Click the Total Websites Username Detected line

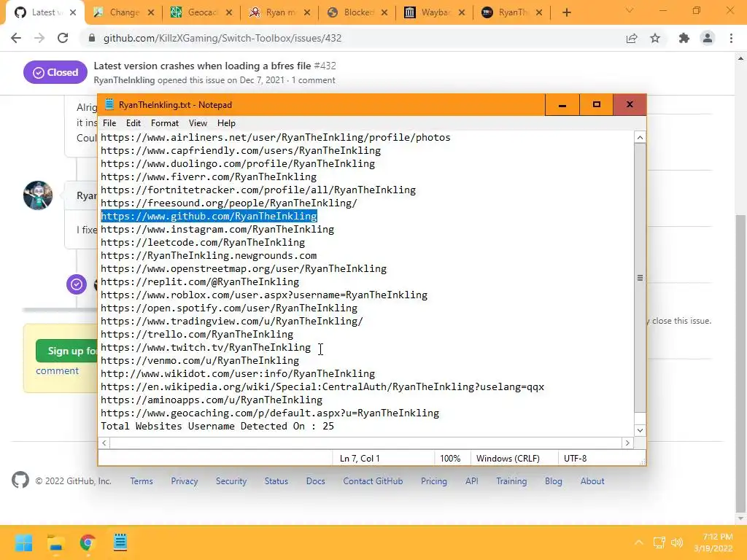tap(217, 426)
